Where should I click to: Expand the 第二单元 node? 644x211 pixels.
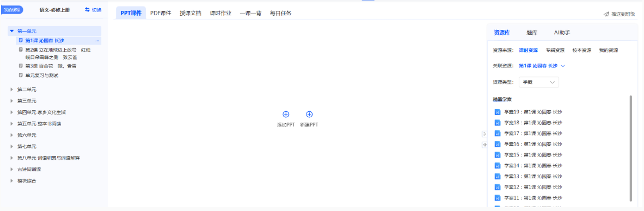(12, 89)
